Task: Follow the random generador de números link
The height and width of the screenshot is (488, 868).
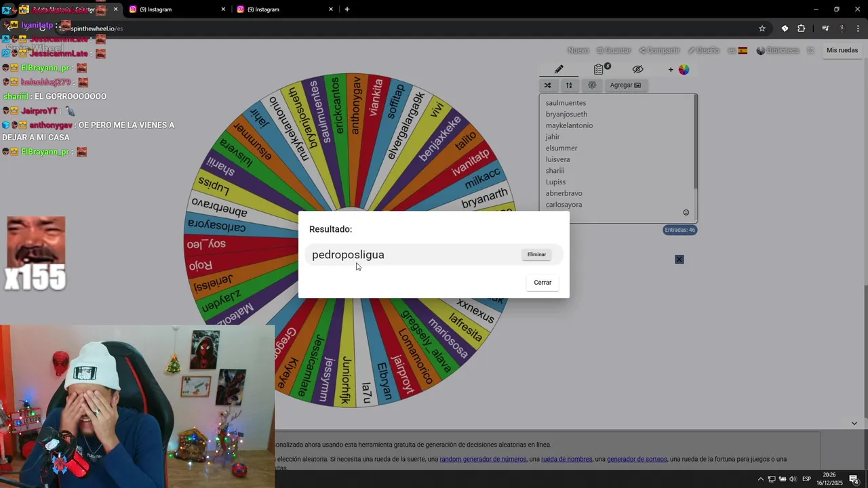Action: [x=483, y=460]
